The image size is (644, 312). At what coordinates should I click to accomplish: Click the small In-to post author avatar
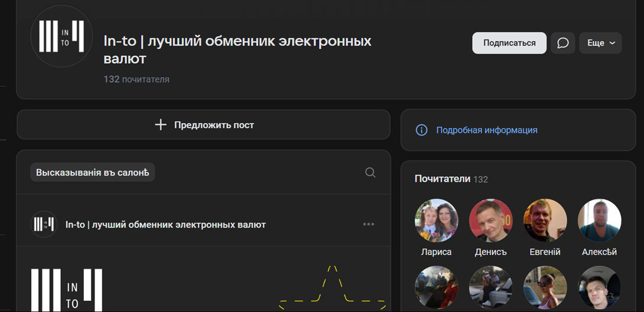coord(44,224)
